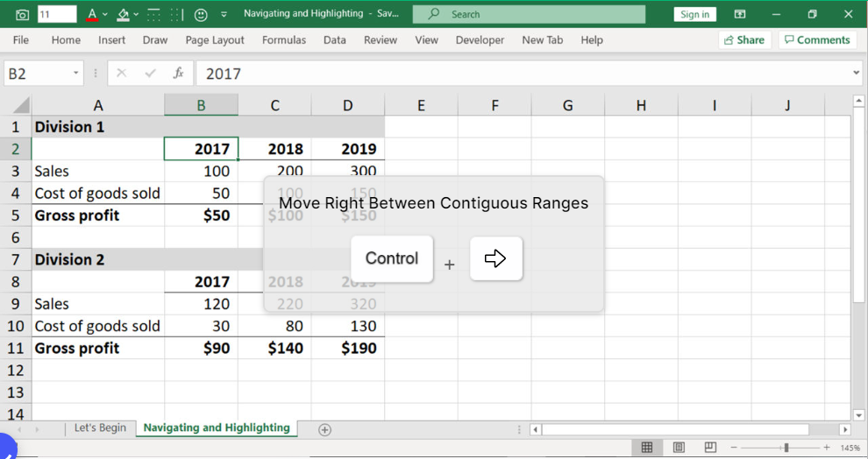Click the Division 1 cell

coord(98,127)
